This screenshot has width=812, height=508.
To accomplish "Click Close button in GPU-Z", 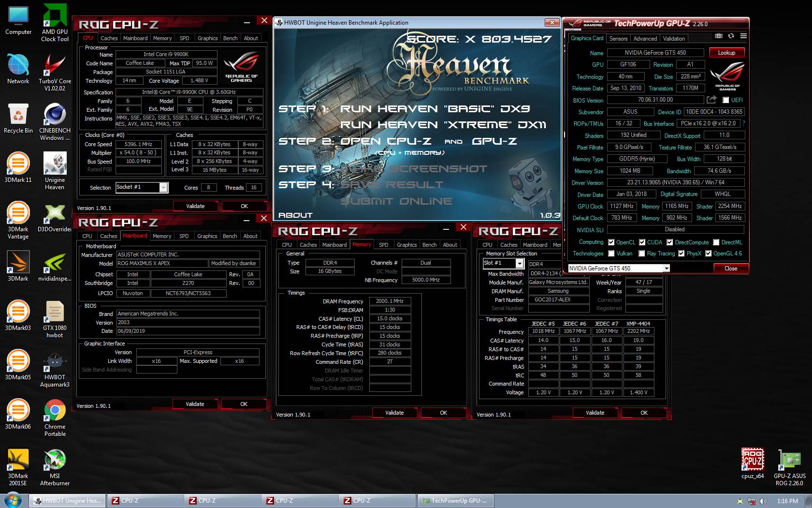I will click(731, 269).
